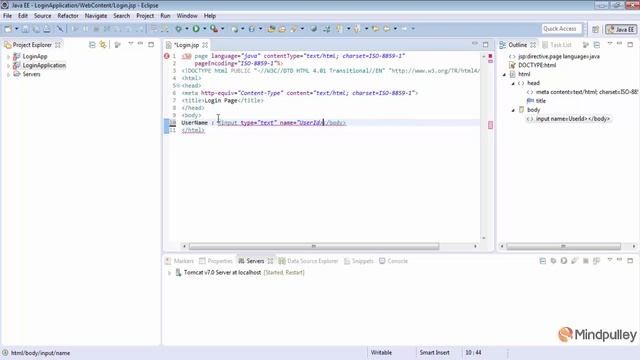Click the Debug bug icon in toolbar
The image size is (640, 360).
click(178, 29)
